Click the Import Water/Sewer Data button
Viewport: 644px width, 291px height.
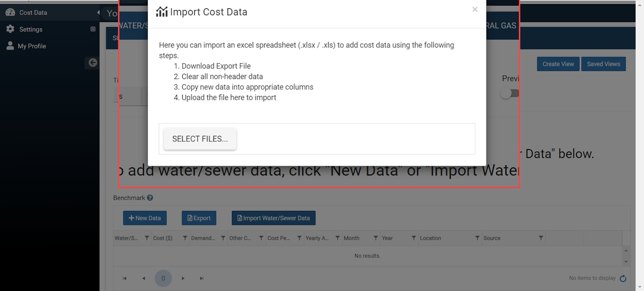click(x=274, y=218)
